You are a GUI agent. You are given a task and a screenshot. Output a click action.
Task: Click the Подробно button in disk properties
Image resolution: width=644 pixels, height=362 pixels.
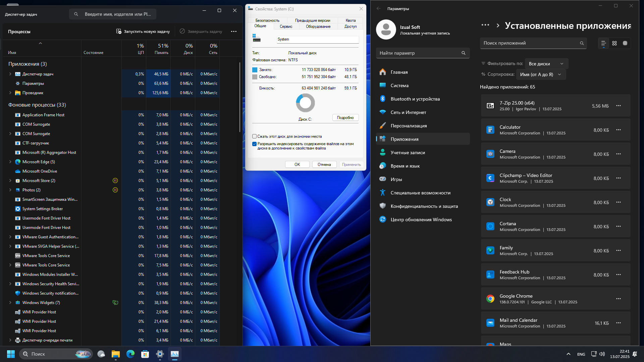coord(345,118)
